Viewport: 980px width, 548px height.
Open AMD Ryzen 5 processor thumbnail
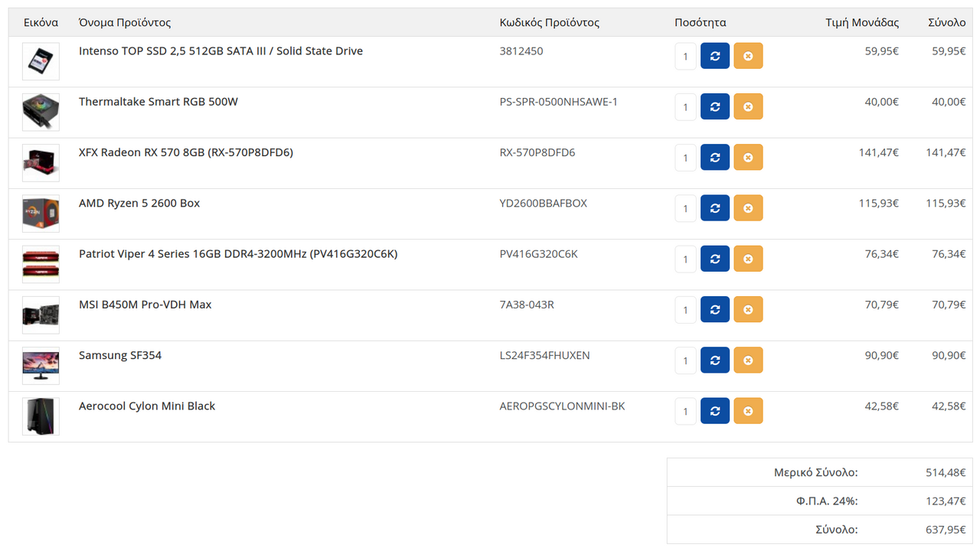[x=41, y=214]
